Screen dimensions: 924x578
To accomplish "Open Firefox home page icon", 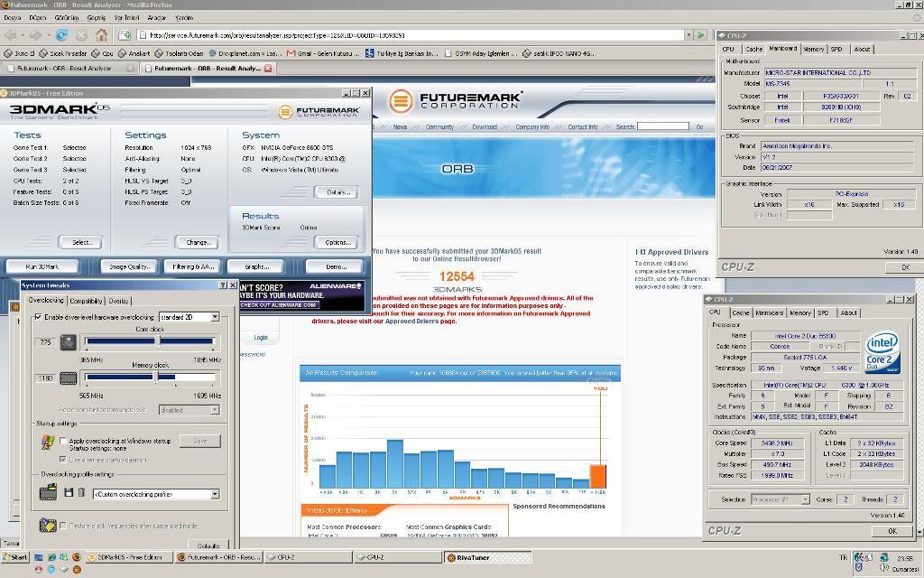I will (x=101, y=35).
